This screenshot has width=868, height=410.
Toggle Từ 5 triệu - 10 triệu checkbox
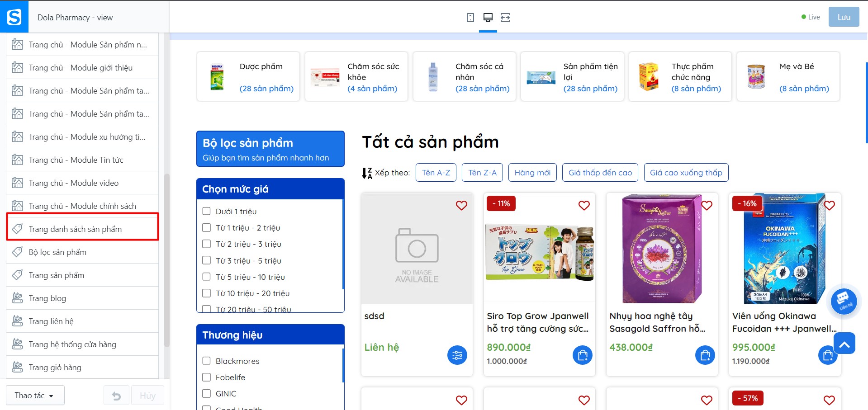(x=207, y=277)
